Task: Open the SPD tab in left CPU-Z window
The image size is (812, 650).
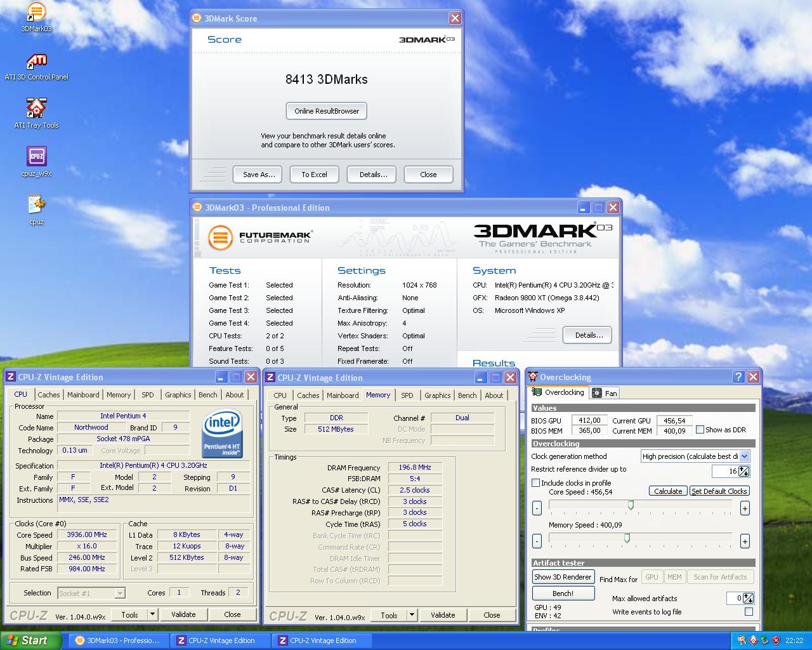Action: [x=148, y=395]
